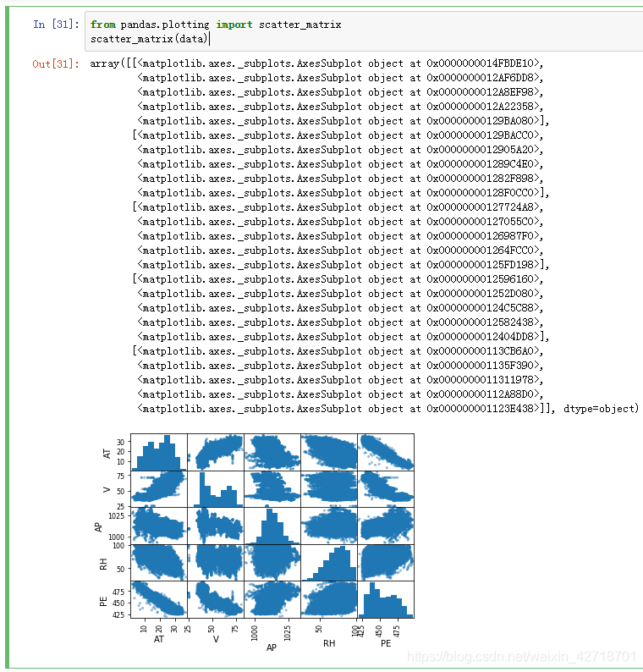Click the 'AT' y-axis label
The image size is (643, 672).
pos(107,454)
